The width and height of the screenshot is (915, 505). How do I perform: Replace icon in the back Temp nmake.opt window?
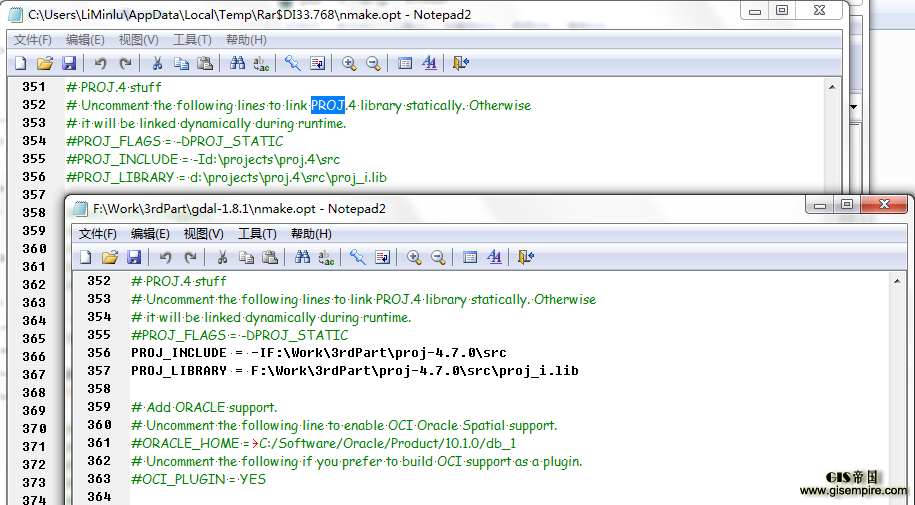point(261,63)
